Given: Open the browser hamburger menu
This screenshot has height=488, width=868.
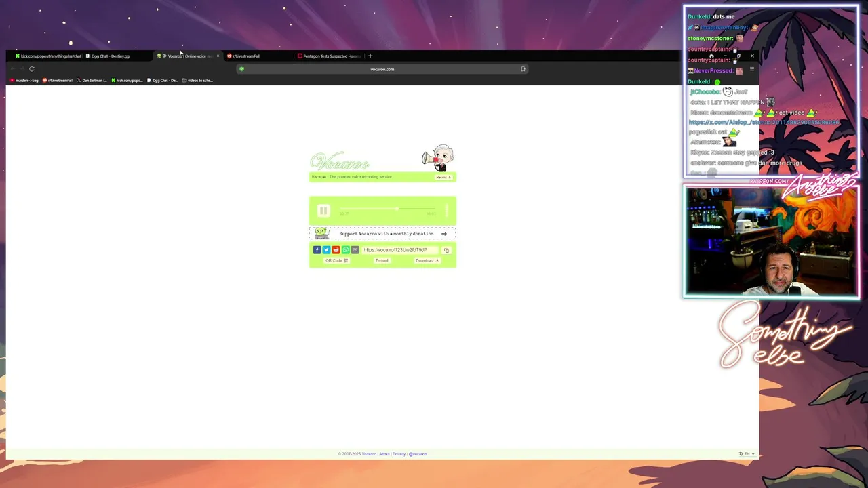Looking at the screenshot, I should pyautogui.click(x=751, y=69).
